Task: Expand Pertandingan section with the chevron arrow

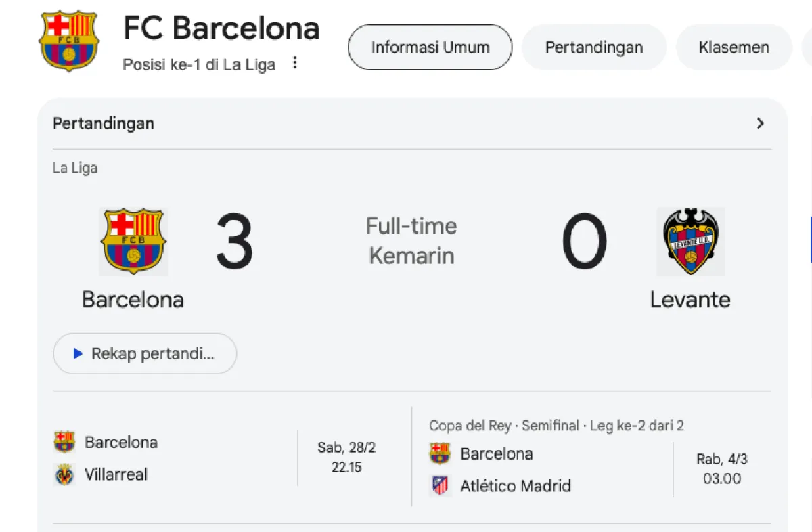Action: (760, 123)
